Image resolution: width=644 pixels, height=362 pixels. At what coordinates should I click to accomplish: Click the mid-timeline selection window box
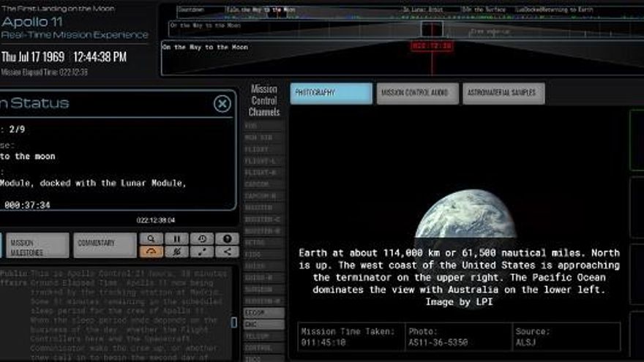point(432,29)
